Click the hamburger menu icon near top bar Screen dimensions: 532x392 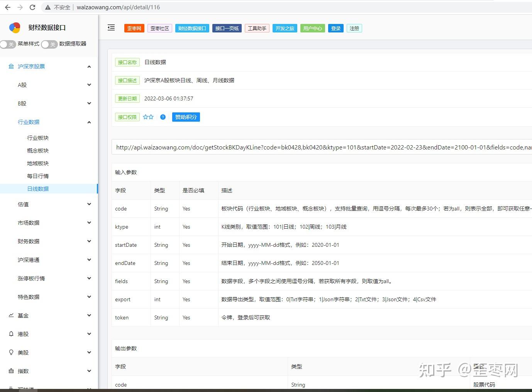pyautogui.click(x=111, y=27)
